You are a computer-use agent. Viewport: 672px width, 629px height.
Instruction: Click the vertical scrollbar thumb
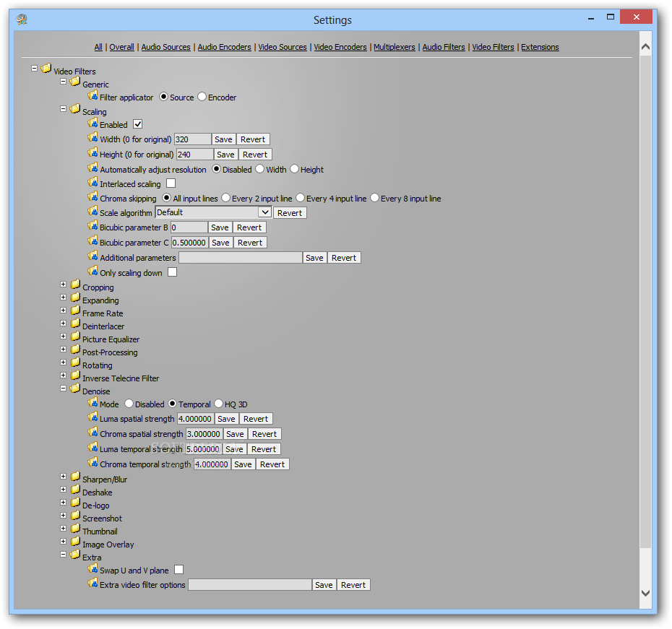click(x=645, y=301)
